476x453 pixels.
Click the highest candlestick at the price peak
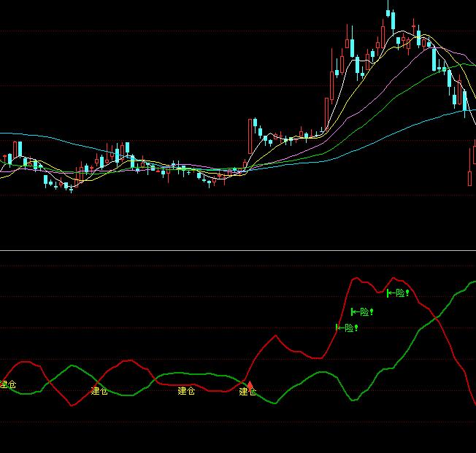(x=388, y=12)
